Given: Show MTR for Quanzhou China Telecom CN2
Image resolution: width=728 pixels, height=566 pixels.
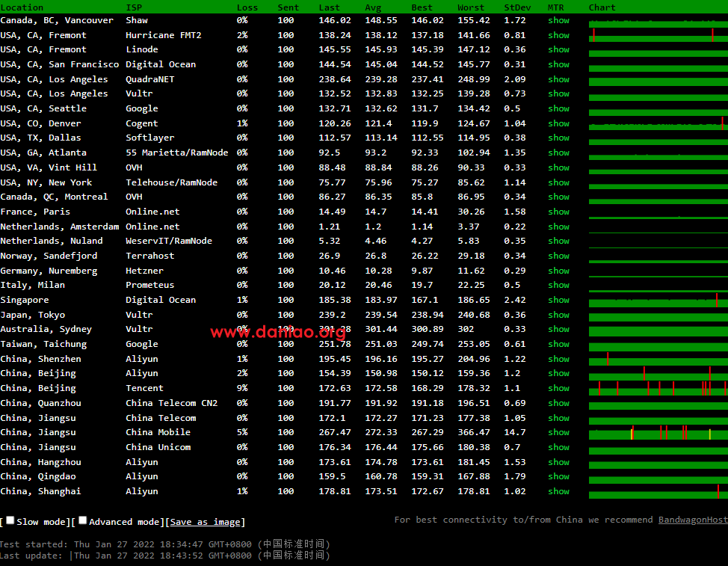Looking at the screenshot, I should coord(558,403).
